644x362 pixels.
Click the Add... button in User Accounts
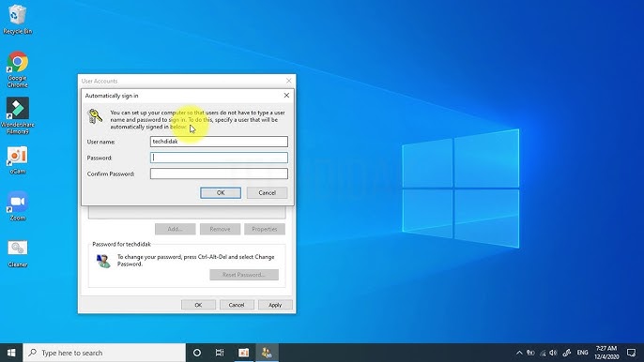point(175,229)
